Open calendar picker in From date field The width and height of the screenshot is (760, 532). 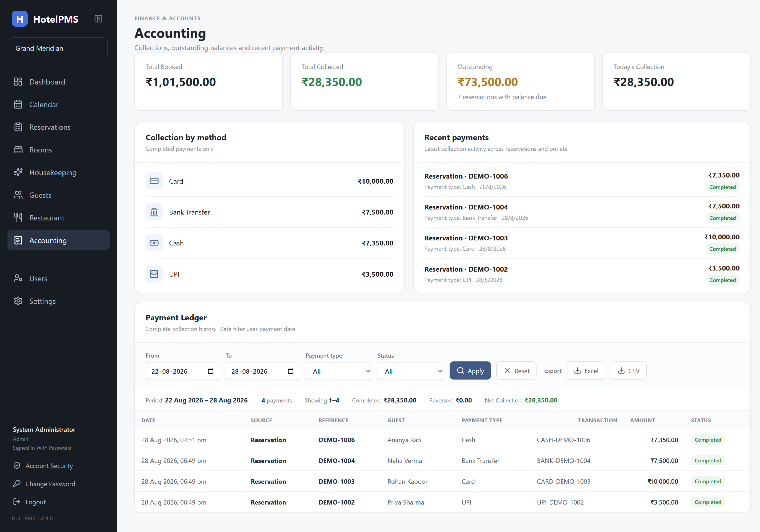210,371
